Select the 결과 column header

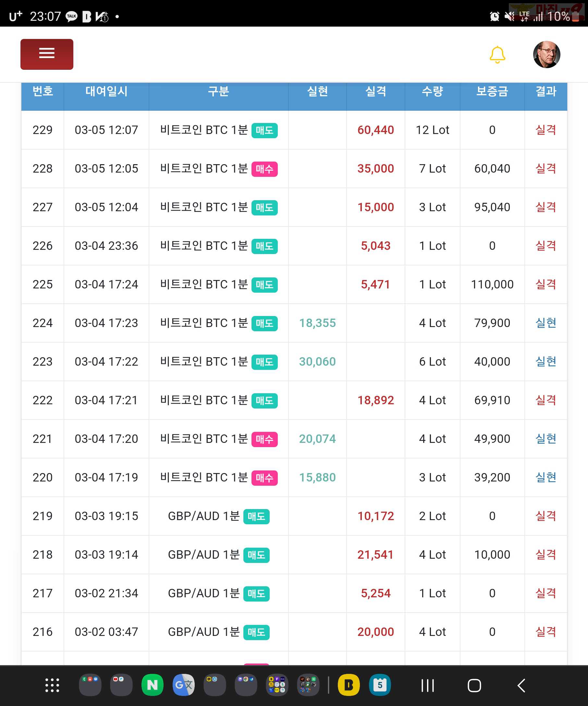point(545,91)
